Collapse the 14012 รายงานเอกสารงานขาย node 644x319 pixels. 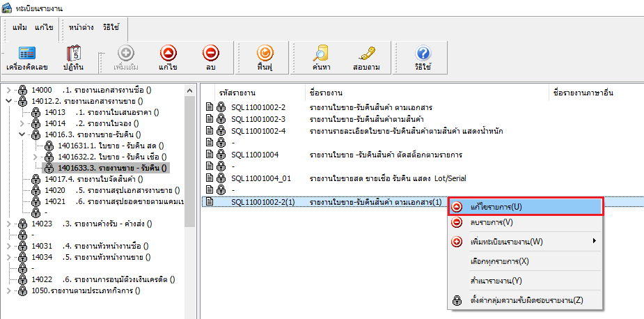point(9,101)
